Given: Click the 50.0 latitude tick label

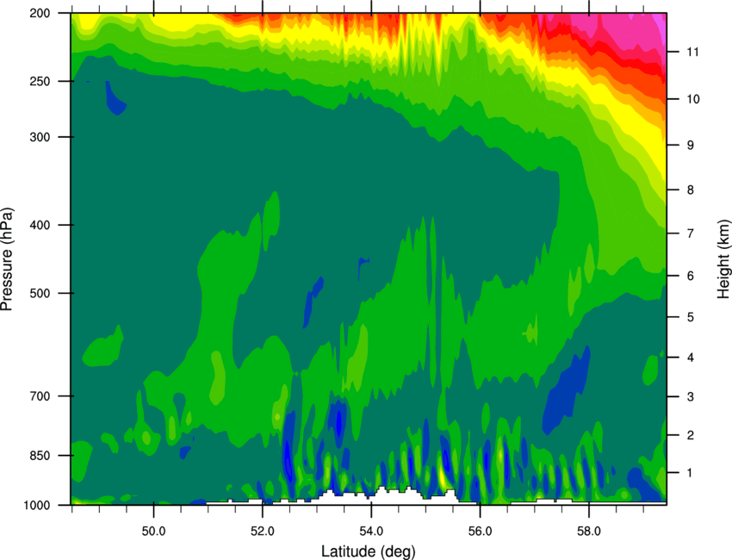Looking at the screenshot, I should tap(153, 532).
